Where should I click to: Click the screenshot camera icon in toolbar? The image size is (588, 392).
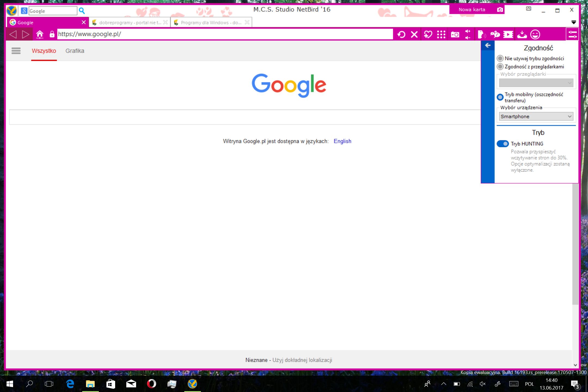point(455,35)
